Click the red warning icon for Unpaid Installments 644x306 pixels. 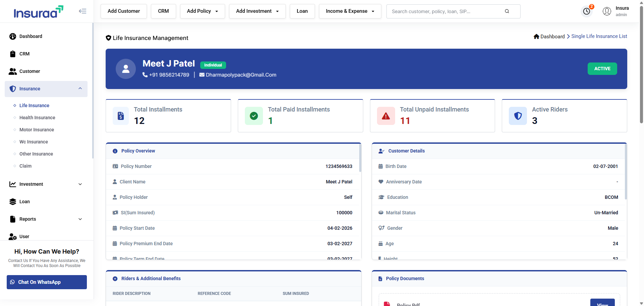386,116
